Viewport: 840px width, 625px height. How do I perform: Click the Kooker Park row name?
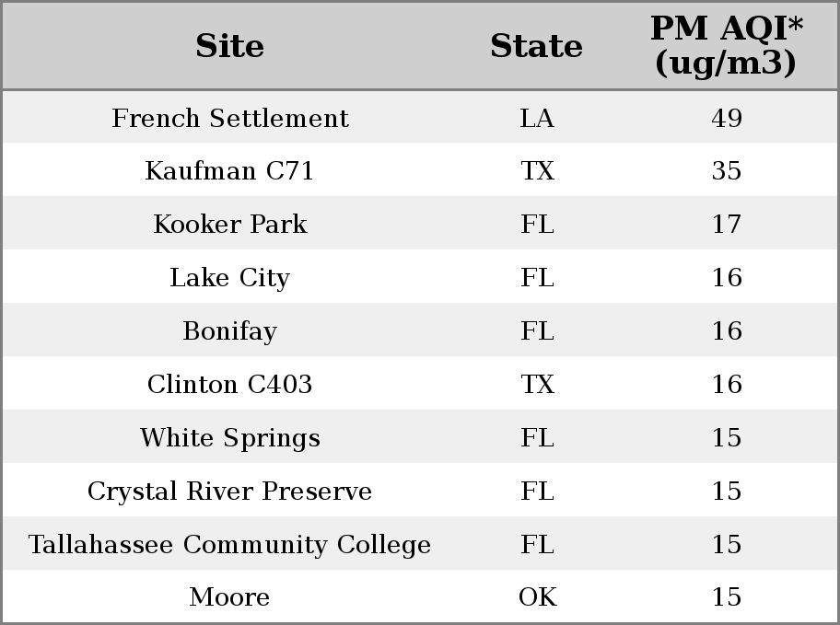pyautogui.click(x=230, y=224)
